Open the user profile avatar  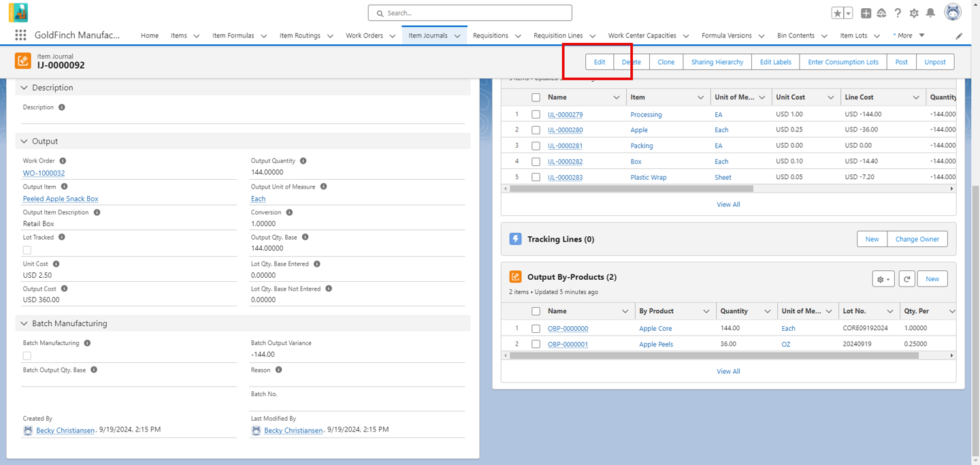pos(953,12)
